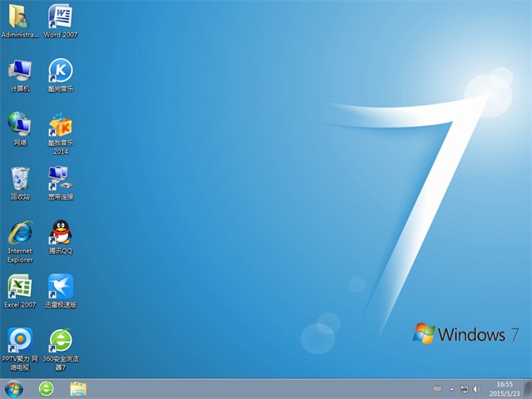Open the volume speaker control in tray
The image size is (532, 399).
pos(476,388)
